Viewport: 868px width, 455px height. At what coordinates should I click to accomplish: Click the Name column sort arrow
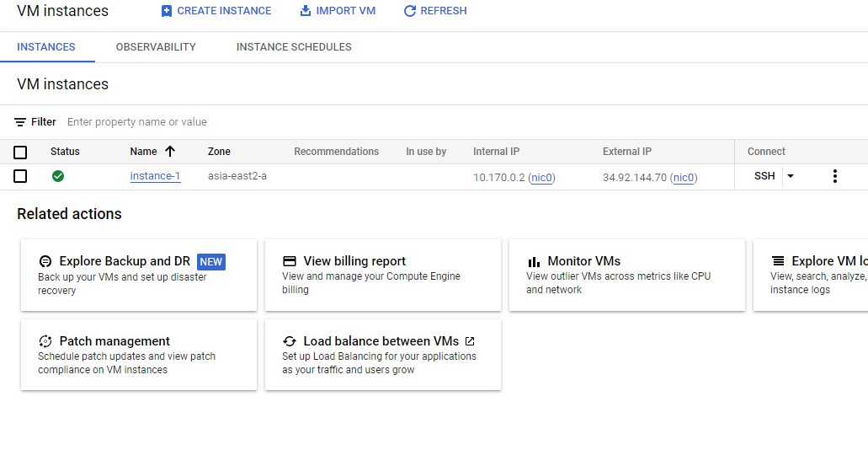[170, 152]
